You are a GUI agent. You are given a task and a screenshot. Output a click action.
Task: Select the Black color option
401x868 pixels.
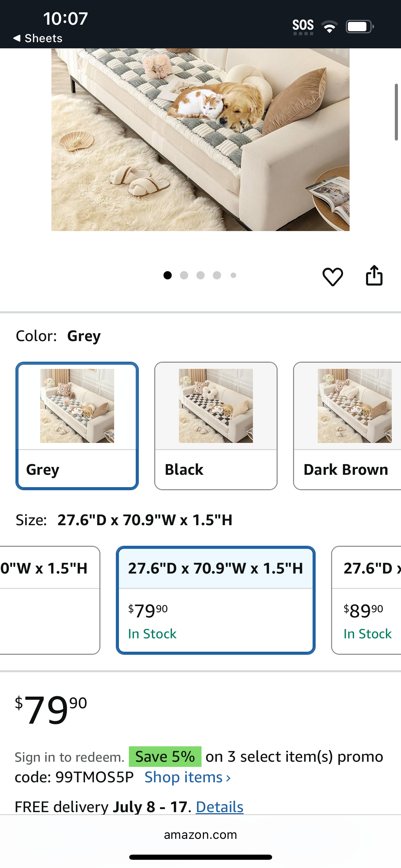coord(216,426)
